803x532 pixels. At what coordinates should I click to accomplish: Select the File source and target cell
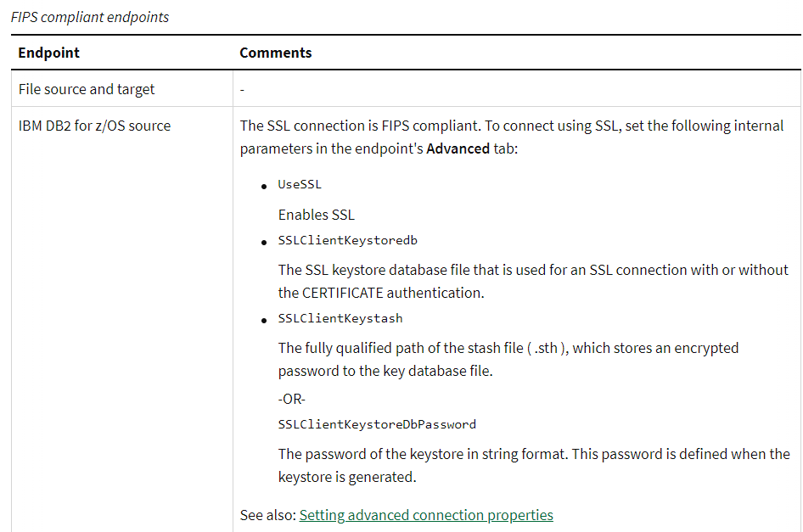(87, 89)
